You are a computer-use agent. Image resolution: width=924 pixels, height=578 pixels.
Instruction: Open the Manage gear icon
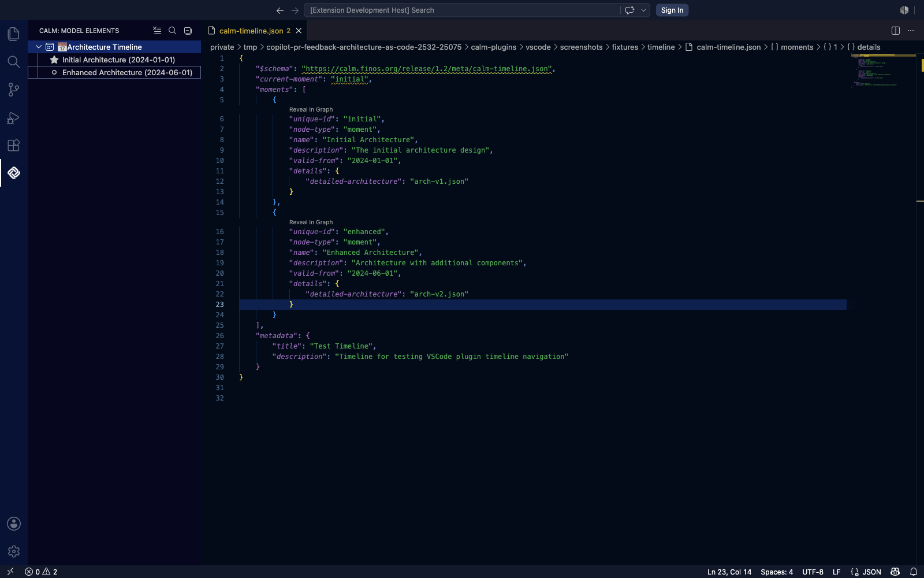click(14, 551)
